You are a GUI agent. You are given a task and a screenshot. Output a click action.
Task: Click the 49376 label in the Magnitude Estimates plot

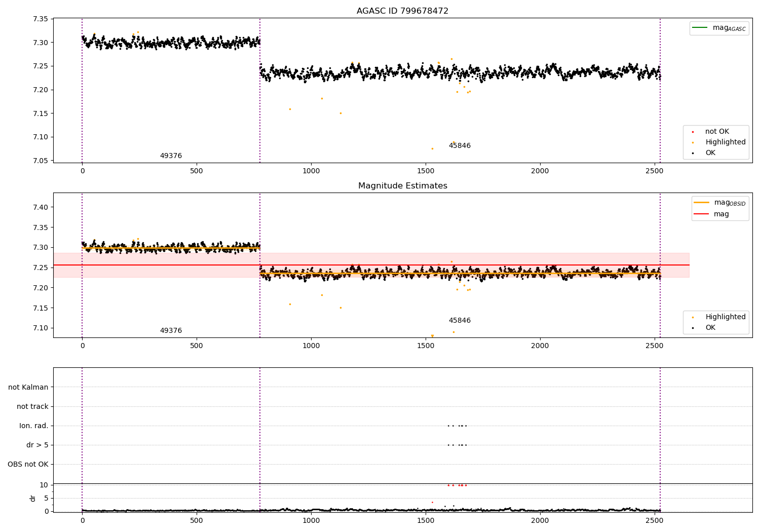[171, 331]
